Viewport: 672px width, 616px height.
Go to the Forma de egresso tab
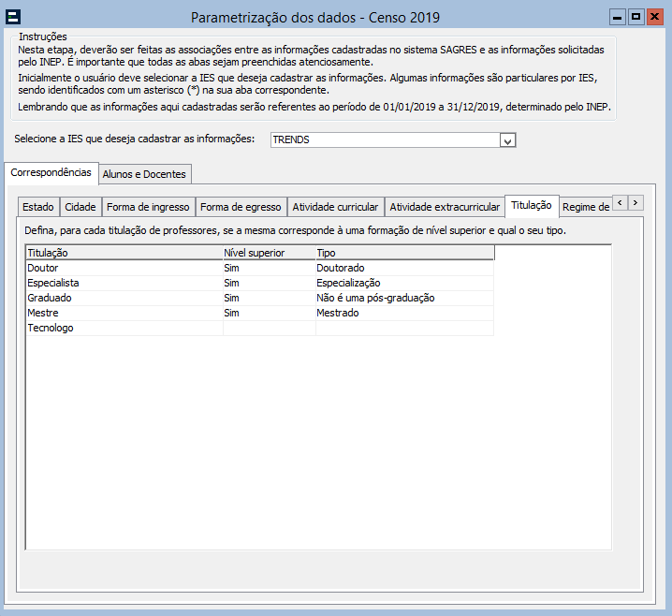(x=241, y=207)
